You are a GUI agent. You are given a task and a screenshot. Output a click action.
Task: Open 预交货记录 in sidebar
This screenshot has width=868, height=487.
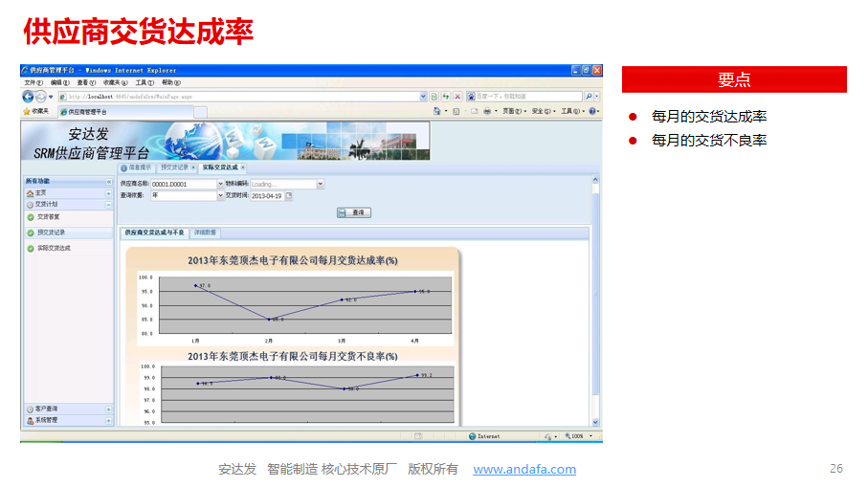(51, 232)
